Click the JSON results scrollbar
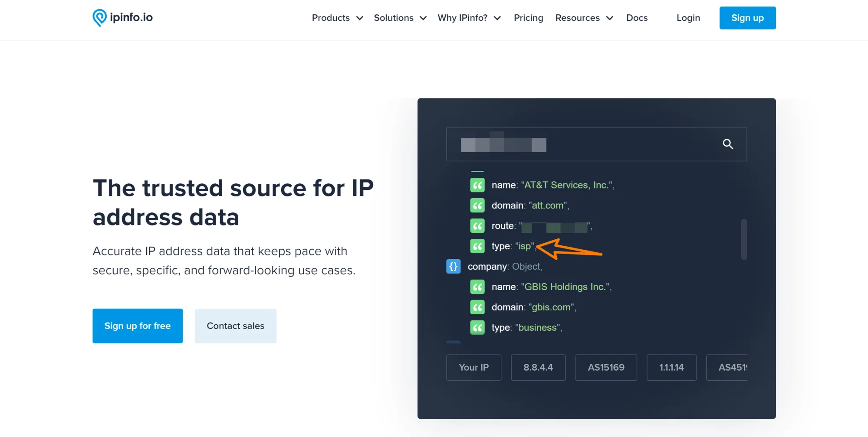 tap(744, 239)
